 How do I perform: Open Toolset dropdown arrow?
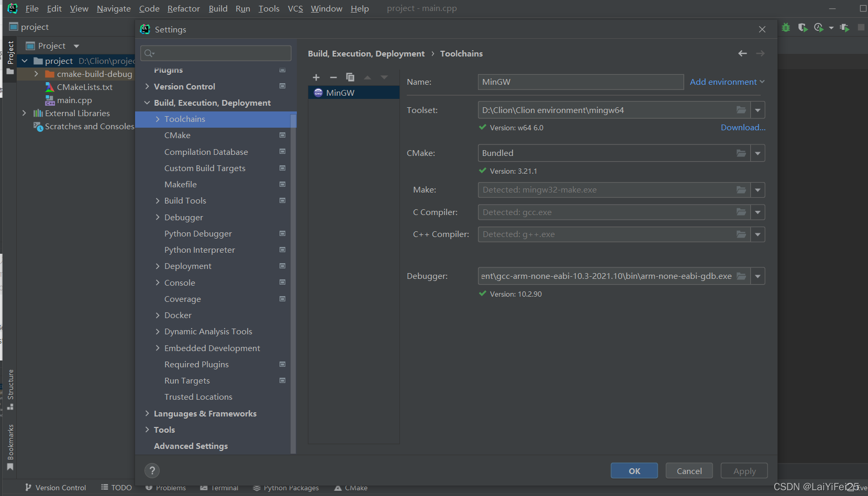click(758, 110)
